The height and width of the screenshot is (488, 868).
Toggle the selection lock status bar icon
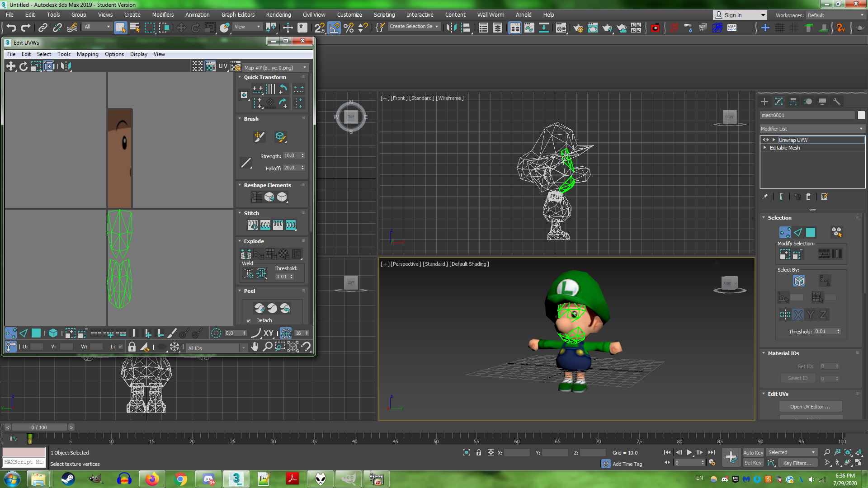(x=479, y=452)
